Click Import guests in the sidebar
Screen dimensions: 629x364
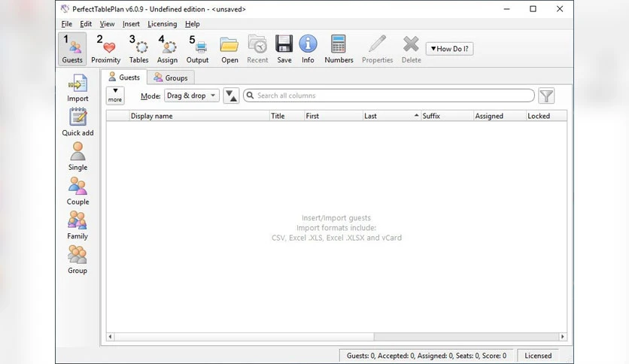pyautogui.click(x=77, y=88)
